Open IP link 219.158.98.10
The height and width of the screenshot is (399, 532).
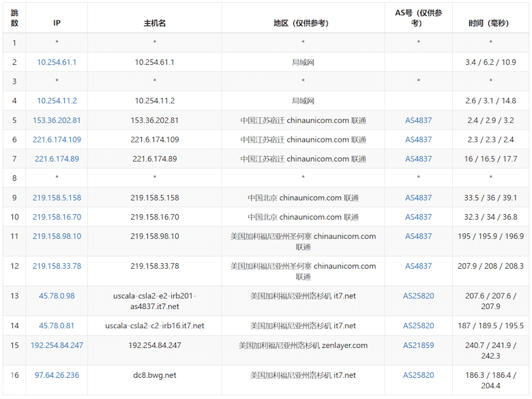[57, 236]
